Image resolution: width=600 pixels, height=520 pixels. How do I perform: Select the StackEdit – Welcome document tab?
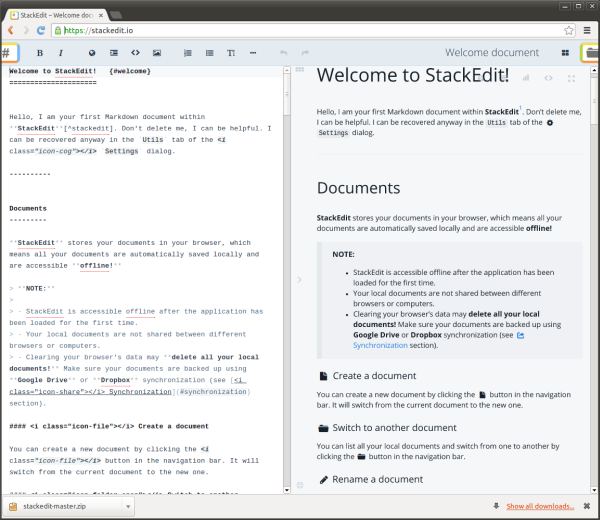tap(57, 15)
